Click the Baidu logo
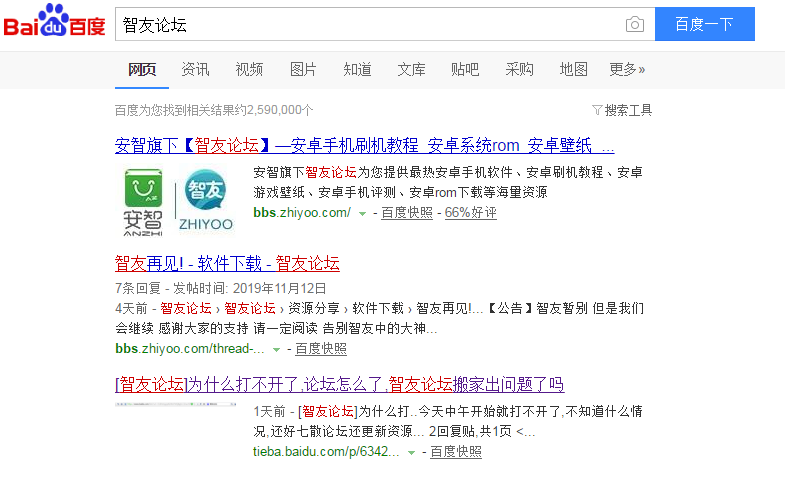This screenshot has height=479, width=785. pyautogui.click(x=55, y=21)
